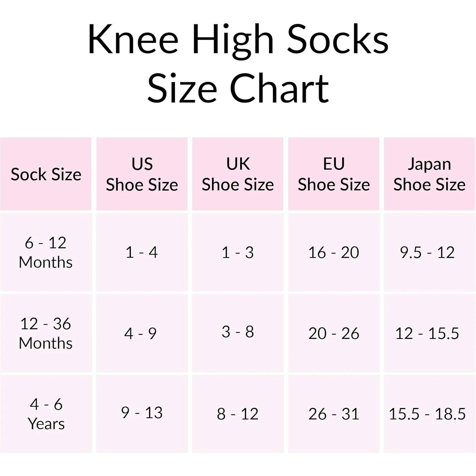Click the Japan Shoe Size header
The image size is (476, 476).
pos(429,174)
